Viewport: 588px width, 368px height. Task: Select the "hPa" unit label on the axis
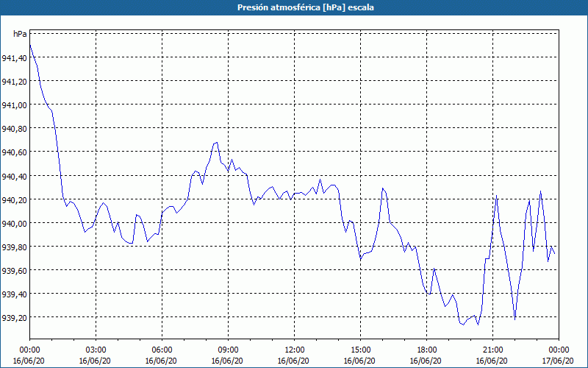pos(21,34)
